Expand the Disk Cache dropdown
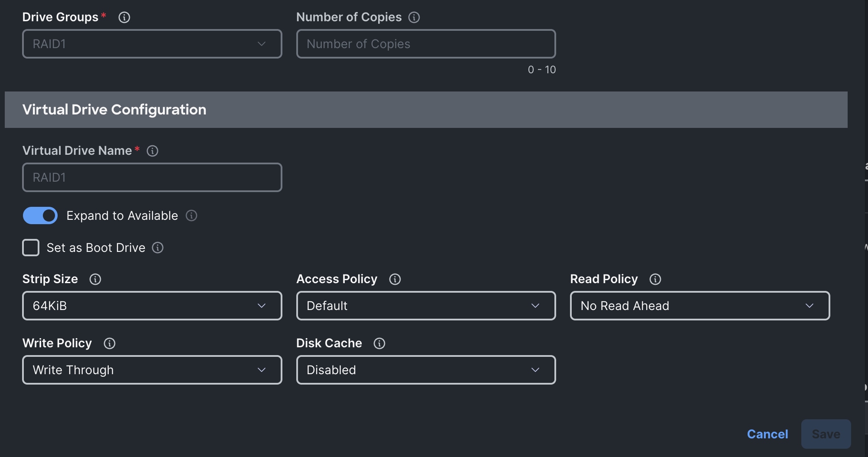The width and height of the screenshot is (868, 457). (426, 370)
